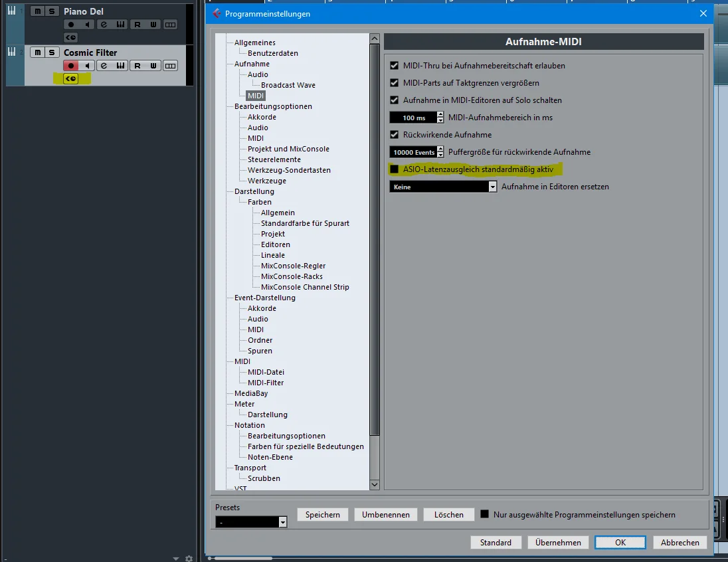Open the MediaBay settings page
728x562 pixels.
250,393
